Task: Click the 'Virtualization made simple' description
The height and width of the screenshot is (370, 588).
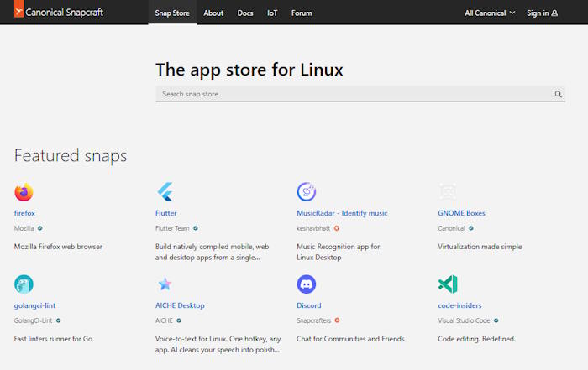Action: 480,247
